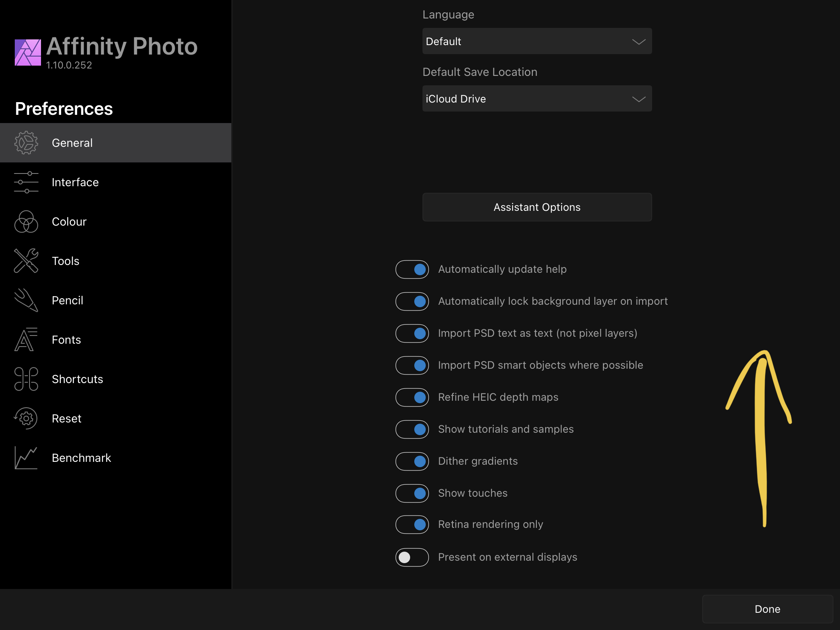Viewport: 840px width, 630px height.
Task: Click the General gear icon
Action: pos(26,143)
